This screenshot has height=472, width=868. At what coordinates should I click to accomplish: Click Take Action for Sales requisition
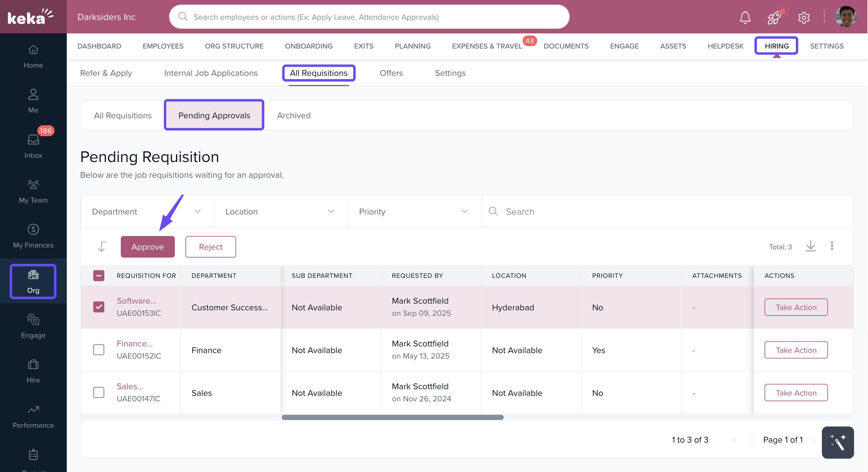click(795, 393)
